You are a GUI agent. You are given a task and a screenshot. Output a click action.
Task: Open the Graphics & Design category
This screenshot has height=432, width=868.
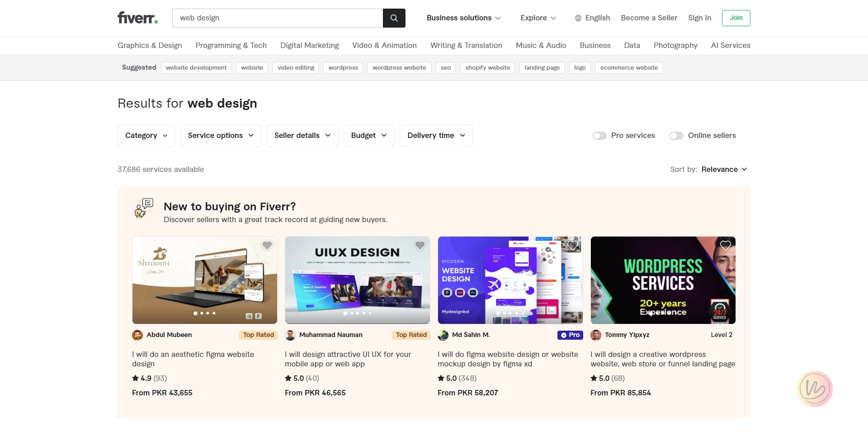150,45
